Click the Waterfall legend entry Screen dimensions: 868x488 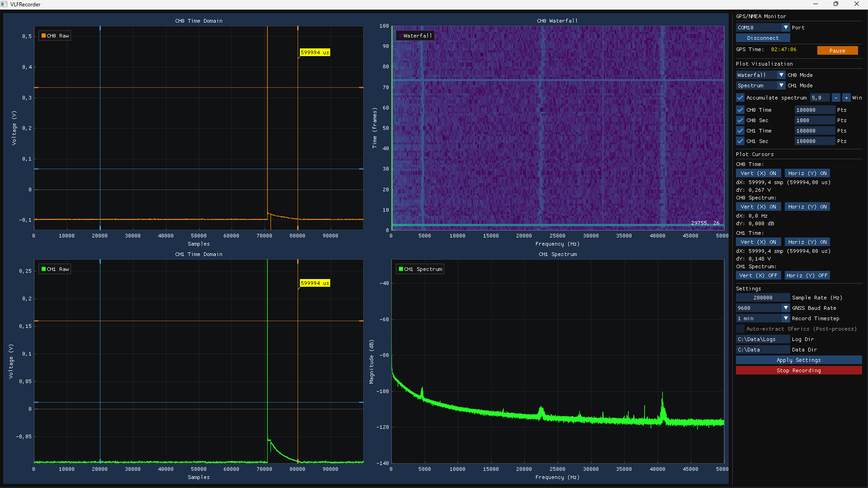[x=415, y=36]
